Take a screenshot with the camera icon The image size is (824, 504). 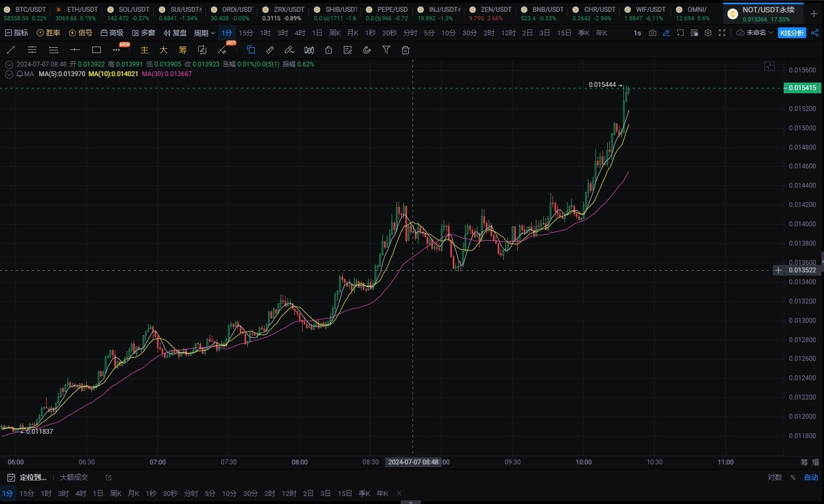pyautogui.click(x=652, y=33)
